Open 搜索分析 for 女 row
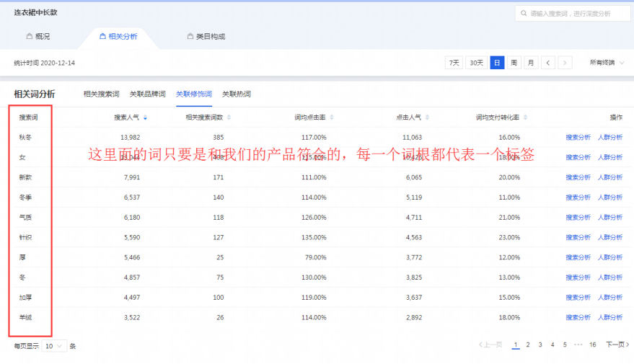Screen dimensions: 634x364 point(578,157)
